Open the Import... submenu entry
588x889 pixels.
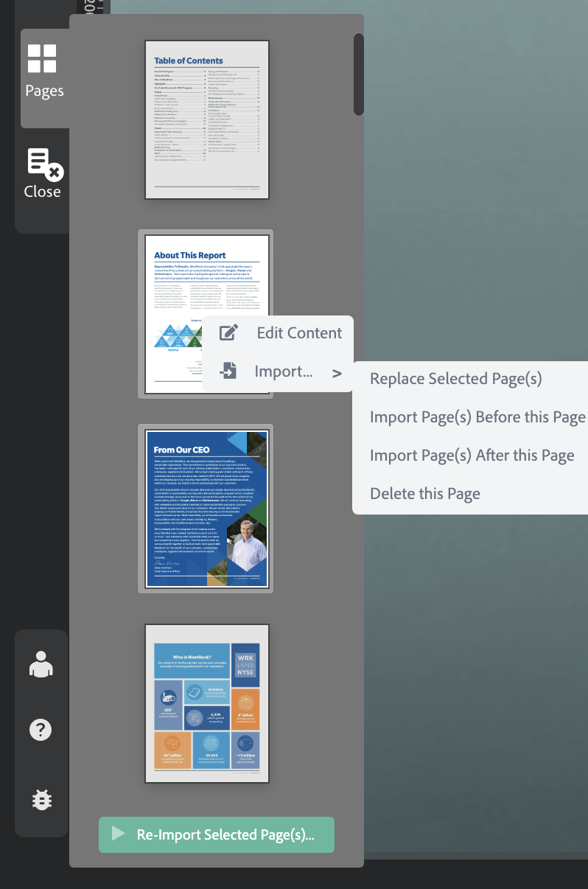pyautogui.click(x=278, y=372)
